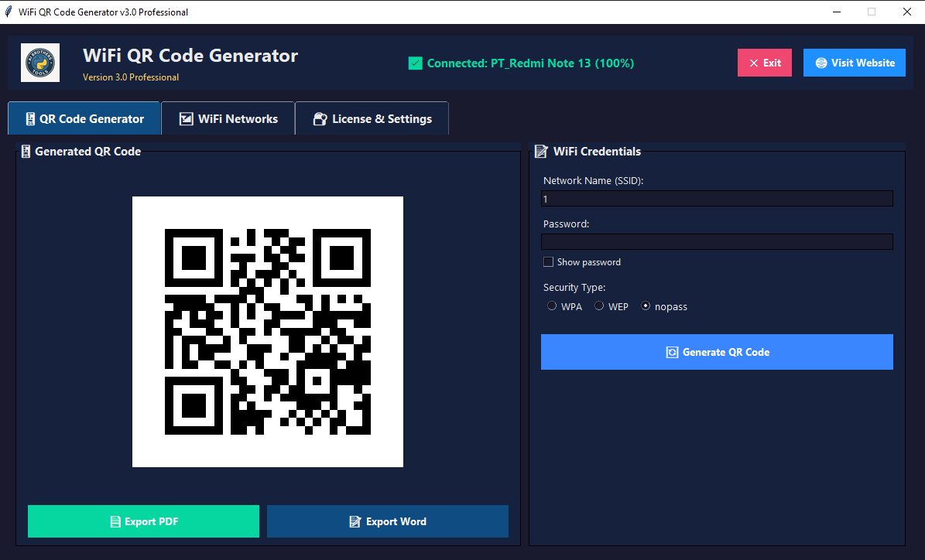
Task: Enable the Show password checkbox
Action: pyautogui.click(x=548, y=261)
